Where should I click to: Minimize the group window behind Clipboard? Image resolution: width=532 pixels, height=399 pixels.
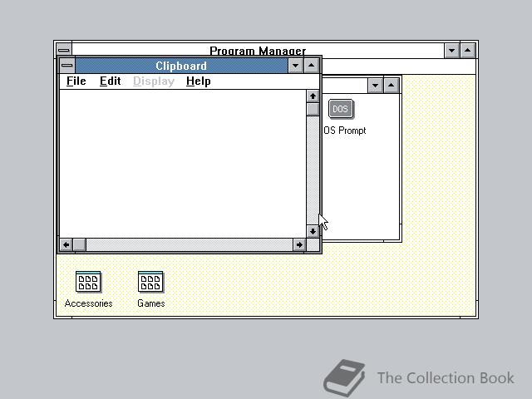[375, 85]
